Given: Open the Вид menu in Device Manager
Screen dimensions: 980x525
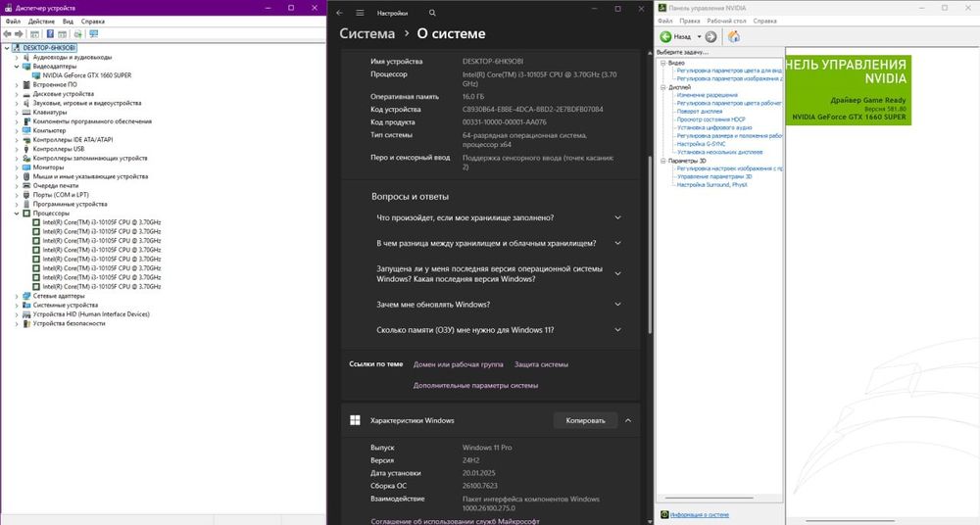Looking at the screenshot, I should pos(68,22).
